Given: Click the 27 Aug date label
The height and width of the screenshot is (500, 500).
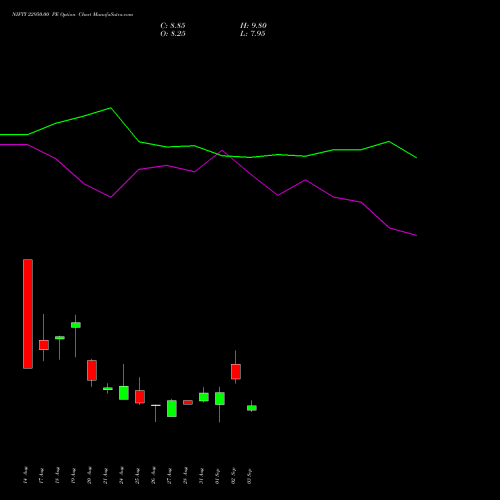Looking at the screenshot, I should pyautogui.click(x=169, y=475).
